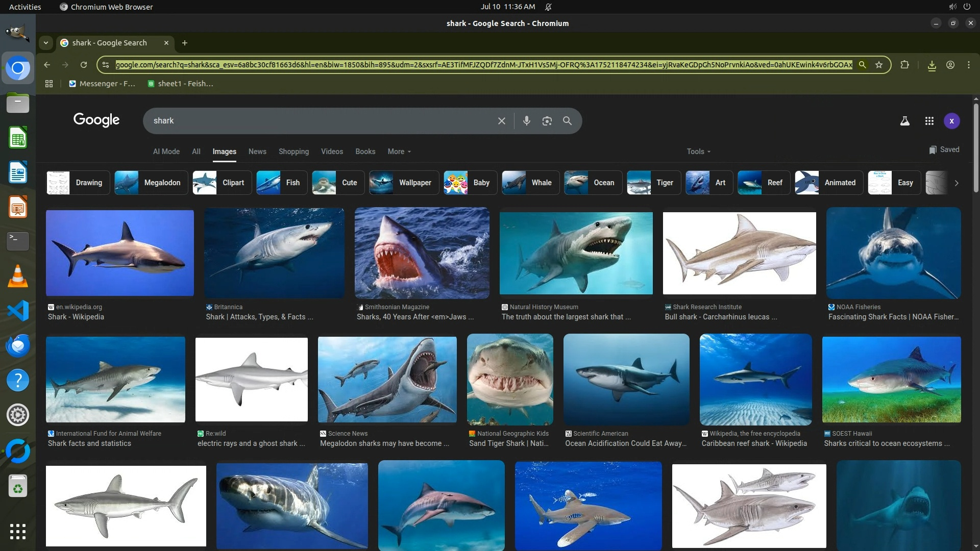Clear the search box text

click(x=501, y=121)
